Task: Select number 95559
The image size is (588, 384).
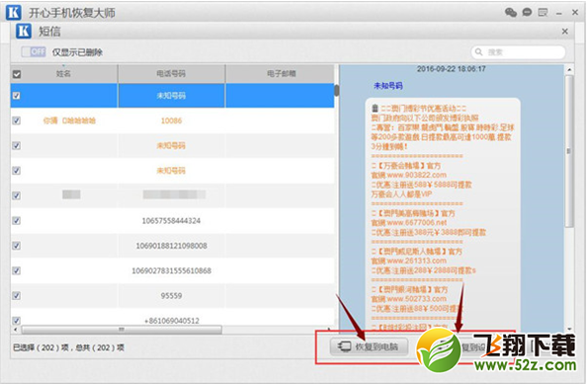Action: click(x=171, y=295)
